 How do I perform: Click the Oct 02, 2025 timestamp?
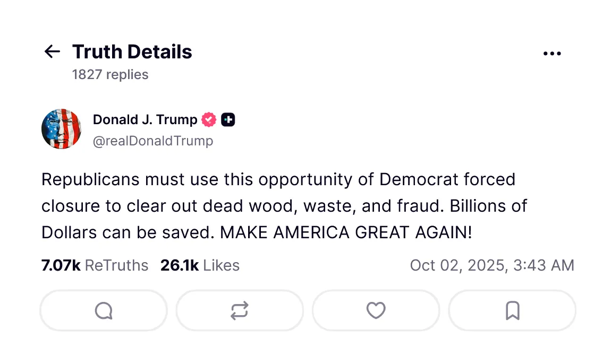coord(492,265)
